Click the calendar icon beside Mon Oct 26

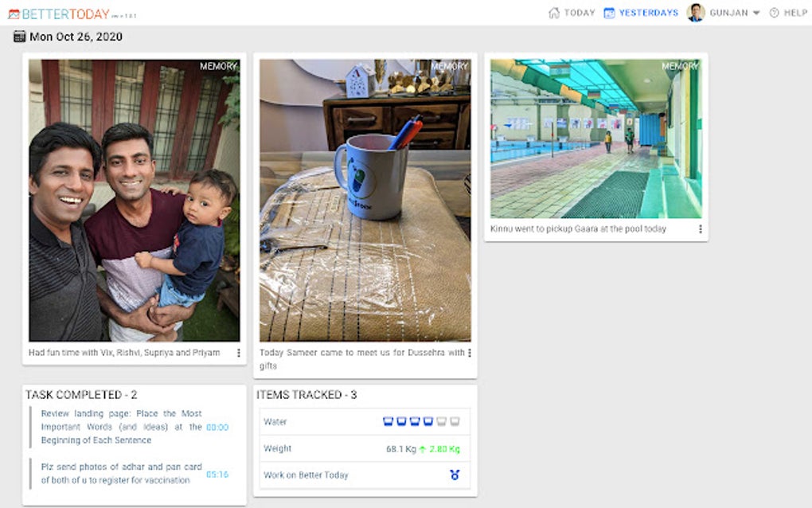point(19,37)
